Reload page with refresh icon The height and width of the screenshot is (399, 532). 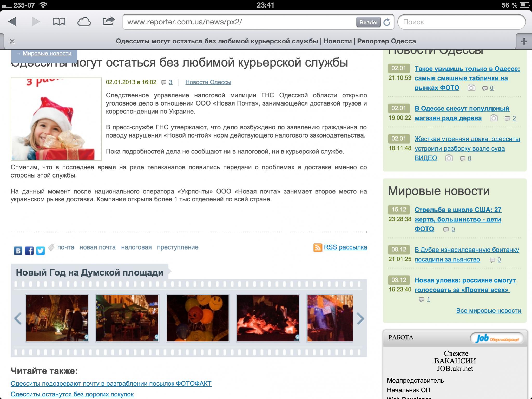coord(387,22)
